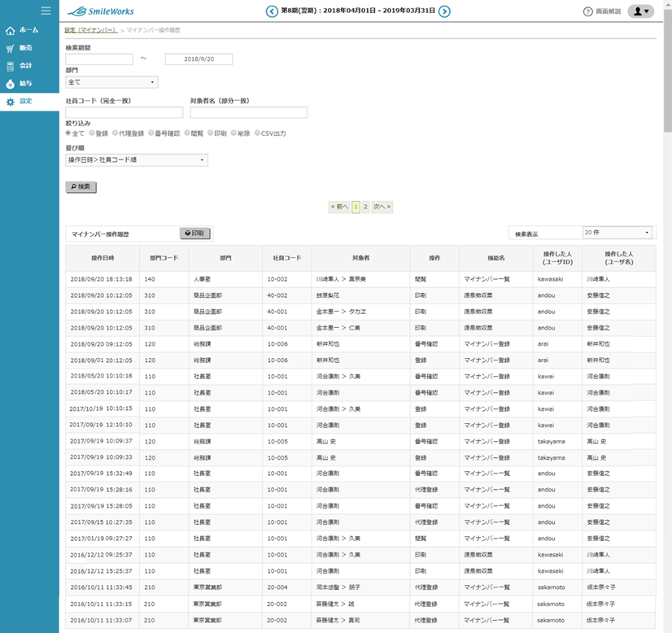Viewport: 672px width, 633px height.
Task: Focus the 社員コード（完全一致） field
Action: point(124,112)
